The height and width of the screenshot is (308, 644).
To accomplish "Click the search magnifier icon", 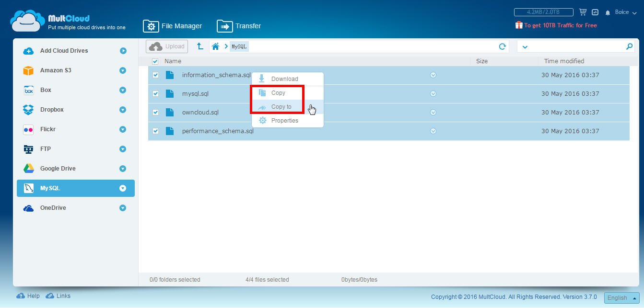I will tap(629, 46).
